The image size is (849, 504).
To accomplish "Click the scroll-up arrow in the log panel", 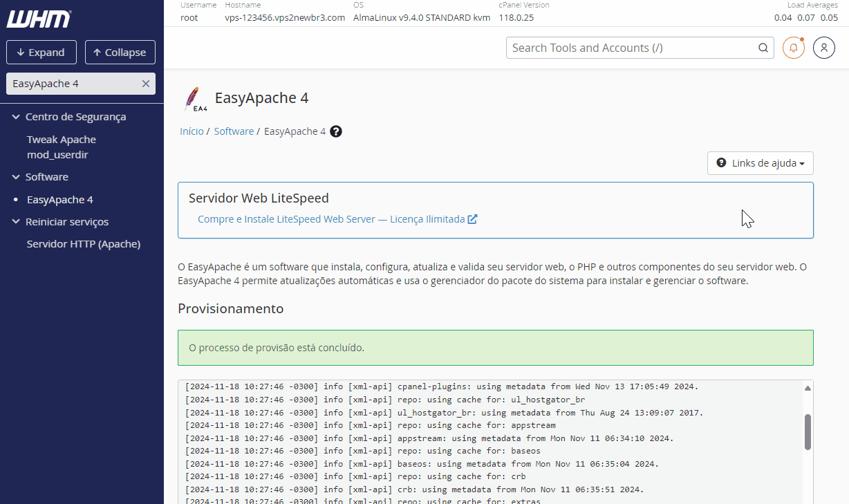I will 808,388.
